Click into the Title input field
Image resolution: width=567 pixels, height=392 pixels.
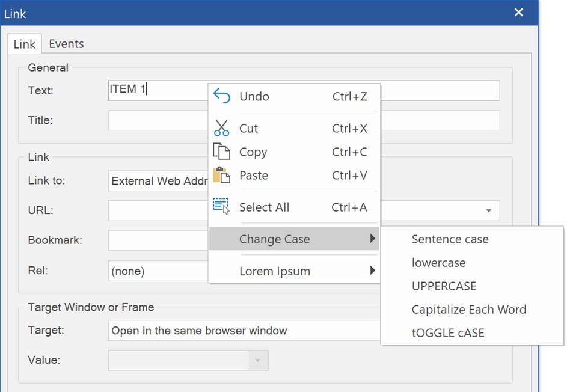(x=158, y=120)
